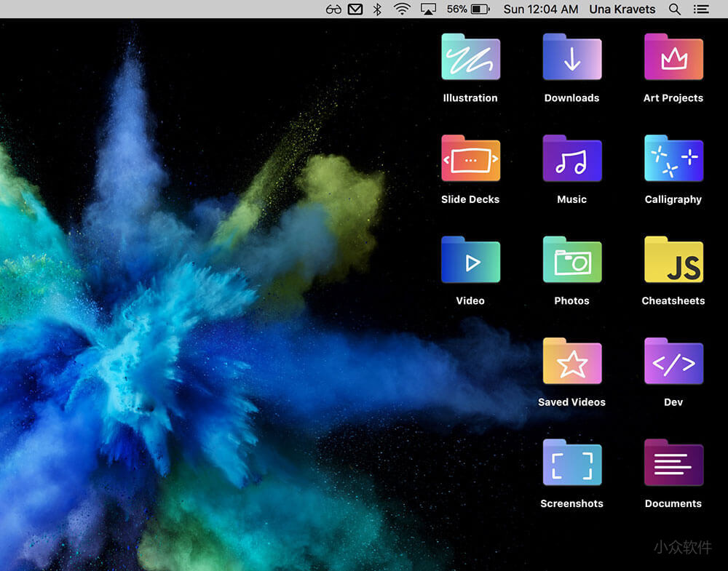728x571 pixels.
Task: Click the Una Kravets user menu
Action: coord(622,9)
